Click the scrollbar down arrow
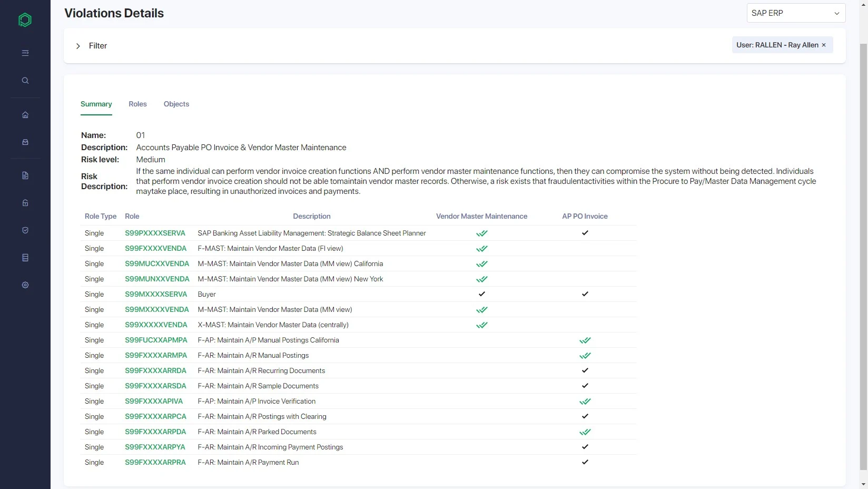The image size is (868, 489). tap(863, 484)
